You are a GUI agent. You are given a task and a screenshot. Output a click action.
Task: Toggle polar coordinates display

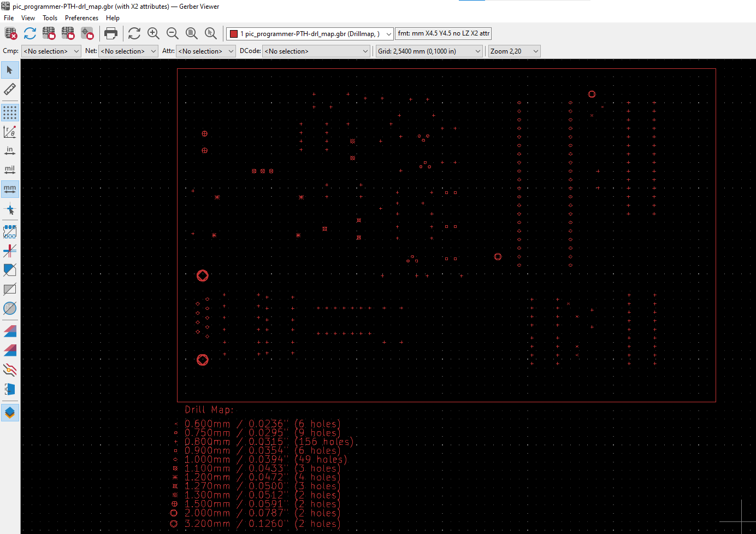pos(10,132)
